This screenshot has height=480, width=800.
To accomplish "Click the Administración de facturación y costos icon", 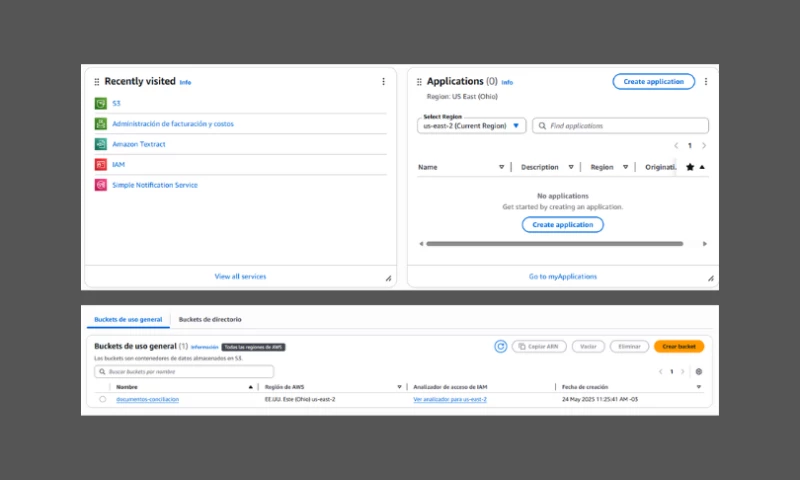I will tap(101, 124).
